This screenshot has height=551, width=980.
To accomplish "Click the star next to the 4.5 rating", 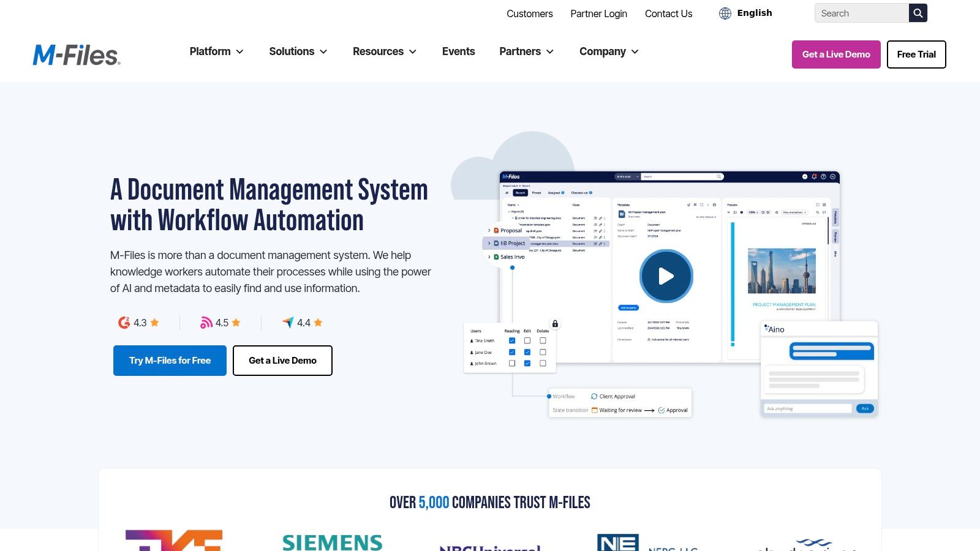I will (236, 322).
